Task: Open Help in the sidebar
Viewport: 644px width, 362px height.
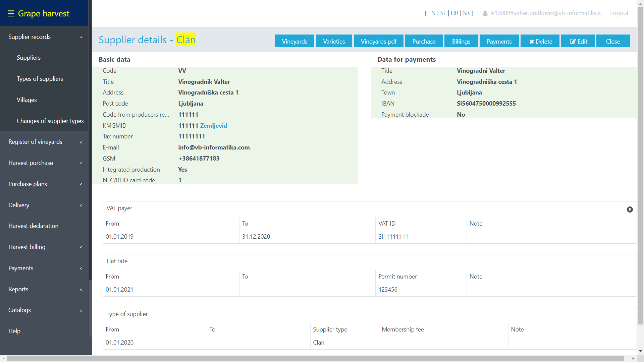Action: click(14, 331)
